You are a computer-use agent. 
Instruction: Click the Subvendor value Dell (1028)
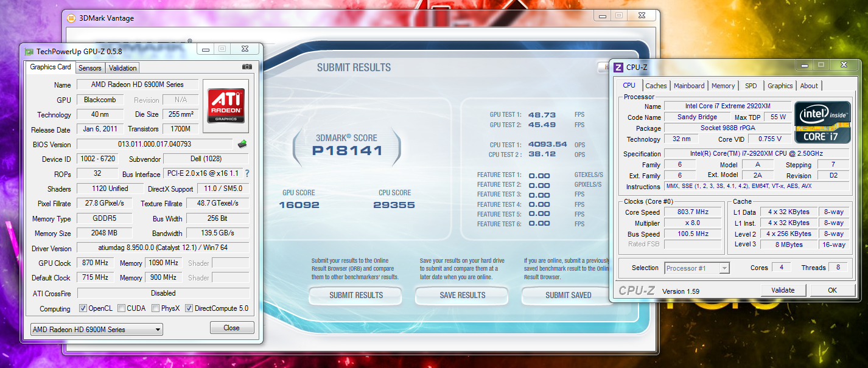(206, 159)
